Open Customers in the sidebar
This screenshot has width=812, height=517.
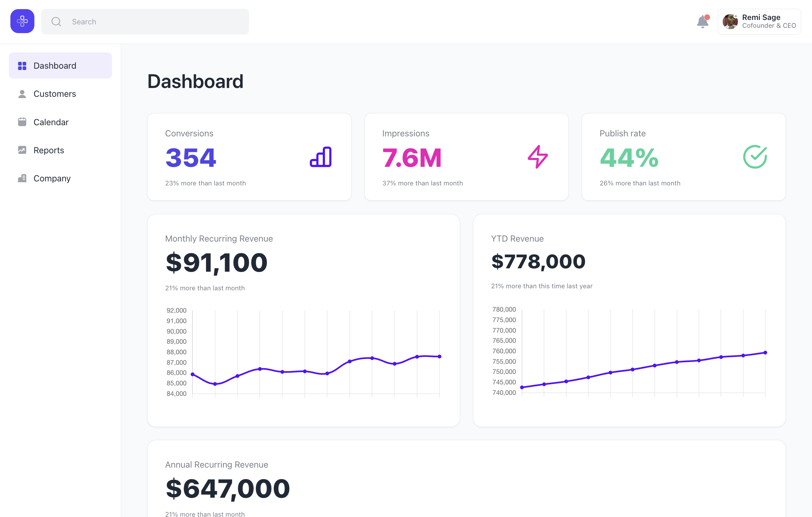(x=60, y=94)
